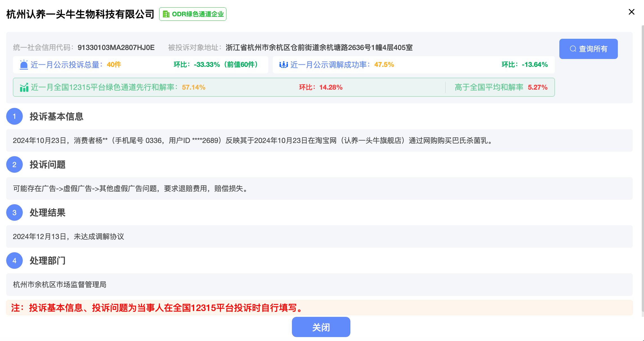Click the complaint details text starting 2024年10月23日
This screenshot has width=644, height=341.
[253, 140]
